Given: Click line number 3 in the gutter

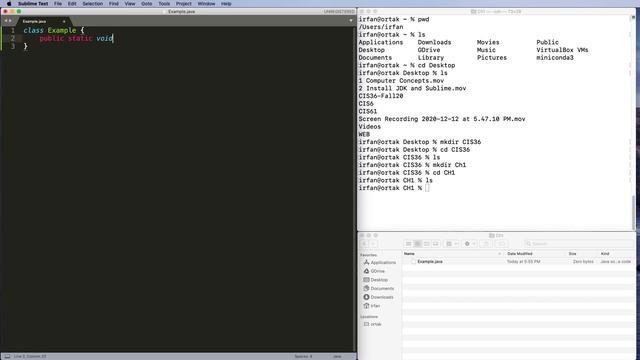Looking at the screenshot, I should coord(13,46).
